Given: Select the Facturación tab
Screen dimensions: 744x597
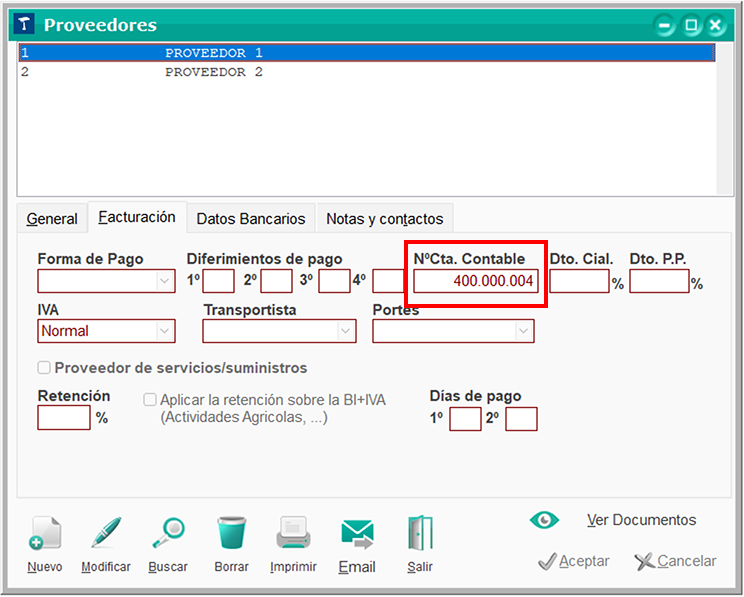Looking at the screenshot, I should pyautogui.click(x=137, y=217).
